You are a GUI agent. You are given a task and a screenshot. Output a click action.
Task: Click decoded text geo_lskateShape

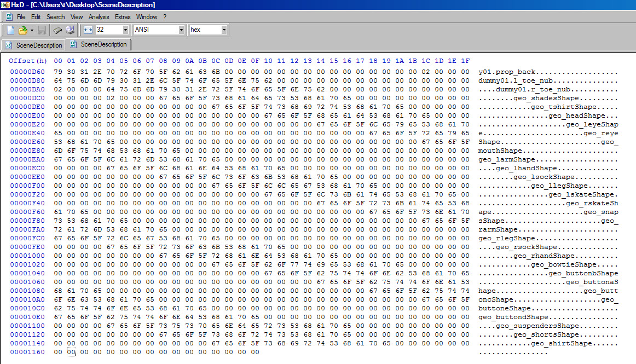[581, 194]
